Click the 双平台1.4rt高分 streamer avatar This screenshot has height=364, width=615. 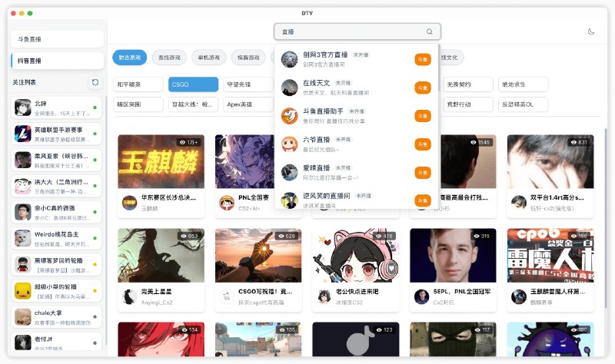point(518,203)
